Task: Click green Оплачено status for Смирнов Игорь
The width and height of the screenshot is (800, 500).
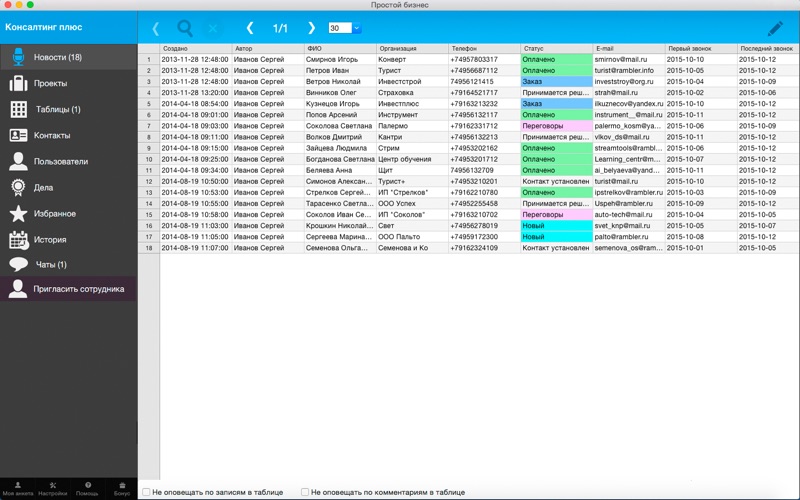Action: tap(557, 59)
